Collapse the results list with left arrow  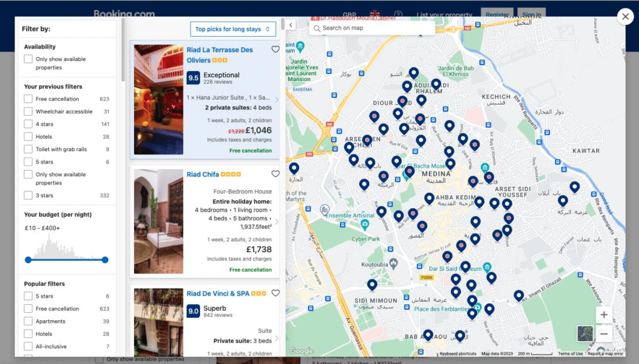[x=291, y=25]
